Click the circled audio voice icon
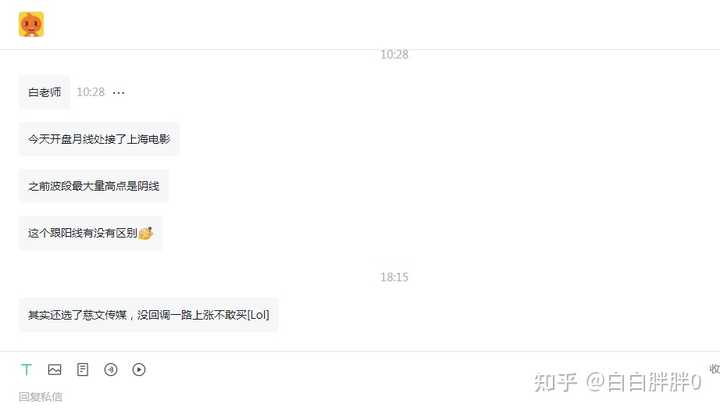The image size is (720, 411). pyautogui.click(x=111, y=369)
